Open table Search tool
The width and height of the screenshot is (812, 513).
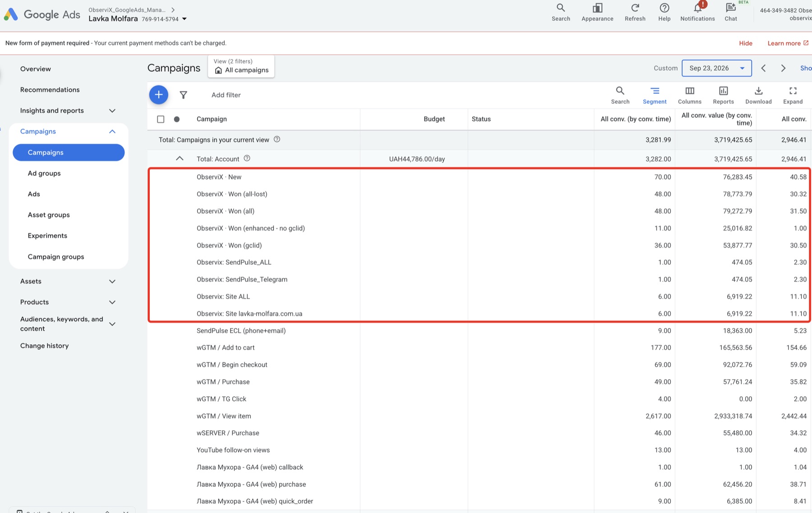(620, 95)
